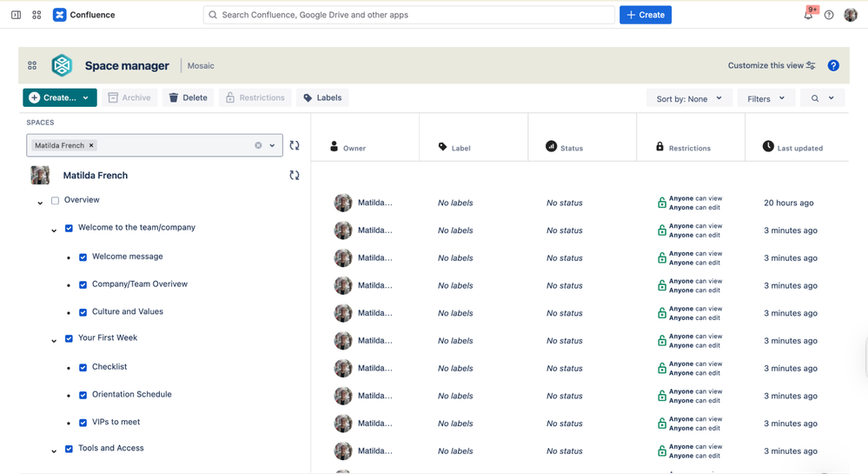Open the Sort by: None dropdown
The image size is (868, 474).
tap(689, 98)
